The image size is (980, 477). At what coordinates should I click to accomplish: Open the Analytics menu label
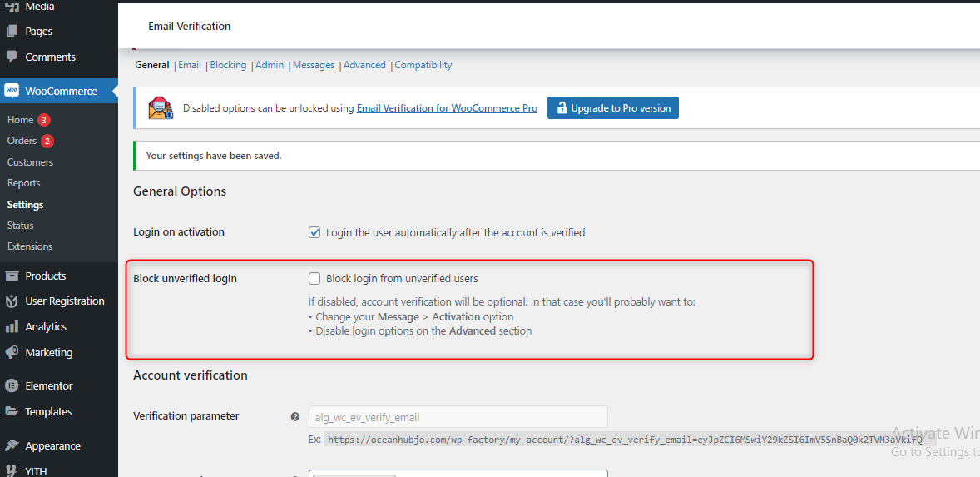click(x=46, y=326)
